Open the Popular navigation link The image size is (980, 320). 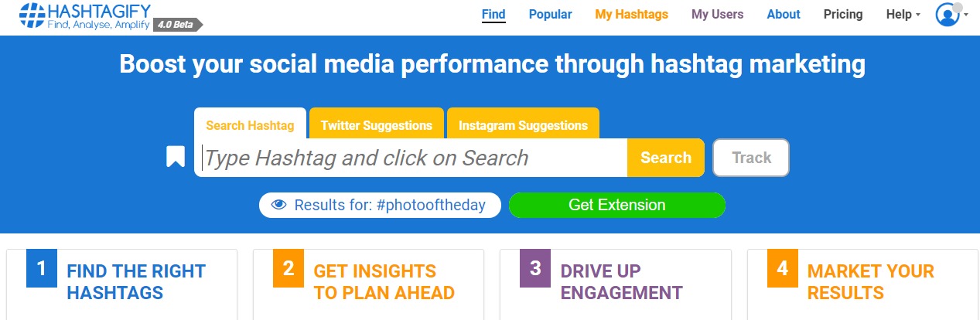[550, 15]
